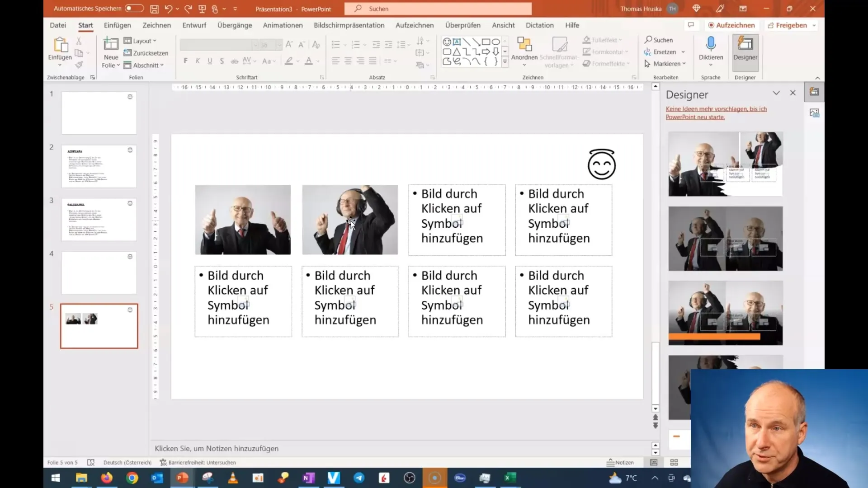Select slide 2 thumbnail
Viewport: 868px width, 488px height.
99,166
